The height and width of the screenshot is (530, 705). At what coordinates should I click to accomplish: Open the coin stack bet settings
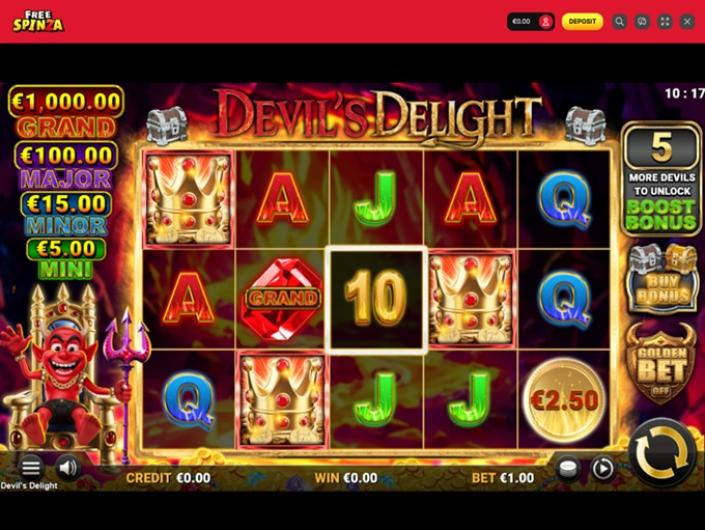(568, 468)
